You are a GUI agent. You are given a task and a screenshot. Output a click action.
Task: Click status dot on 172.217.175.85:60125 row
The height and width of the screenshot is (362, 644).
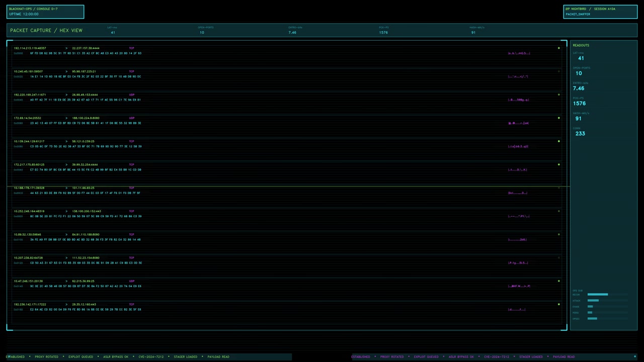(x=558, y=164)
